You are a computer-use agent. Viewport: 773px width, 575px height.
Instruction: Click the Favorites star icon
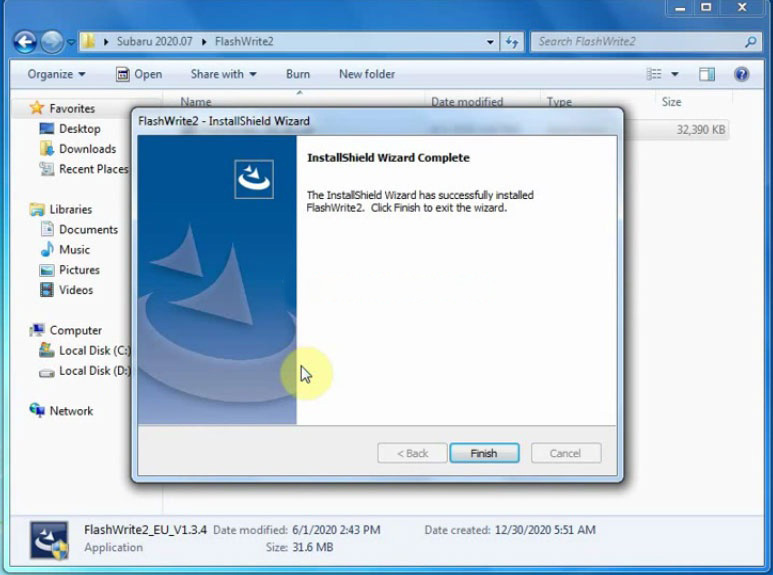point(37,108)
